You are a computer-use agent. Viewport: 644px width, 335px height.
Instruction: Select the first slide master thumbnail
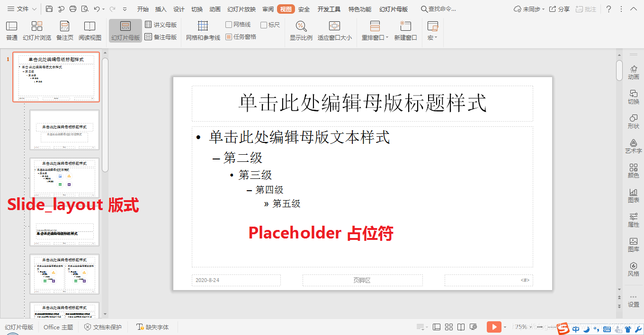click(x=56, y=77)
